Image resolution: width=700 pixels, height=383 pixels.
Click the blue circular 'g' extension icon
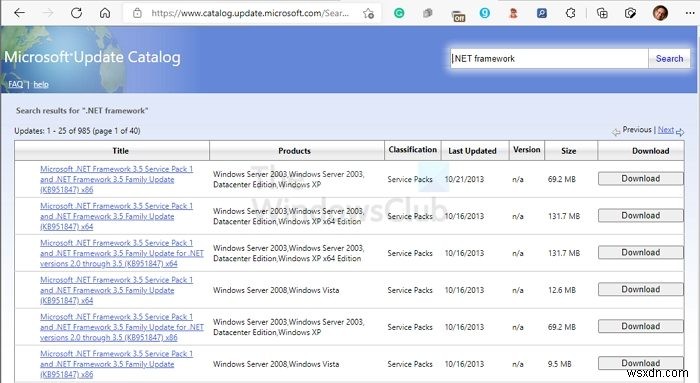tap(485, 13)
